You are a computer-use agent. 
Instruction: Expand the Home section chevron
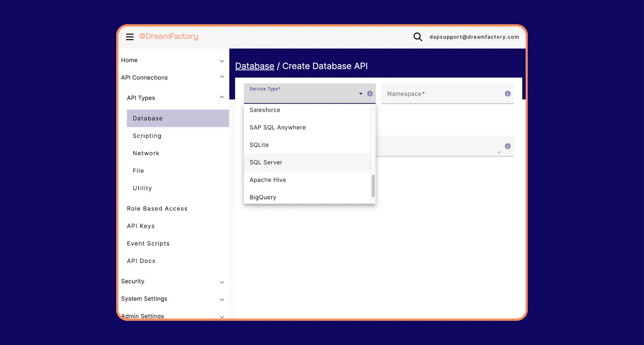tap(222, 61)
